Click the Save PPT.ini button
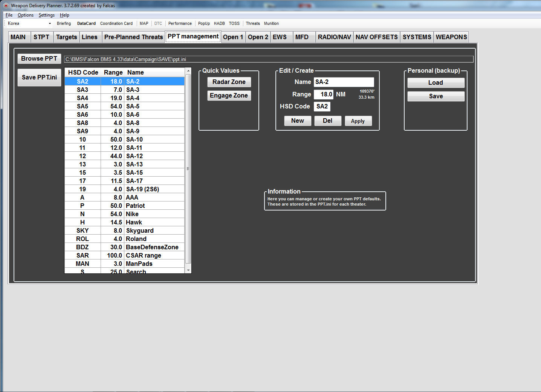 39,77
